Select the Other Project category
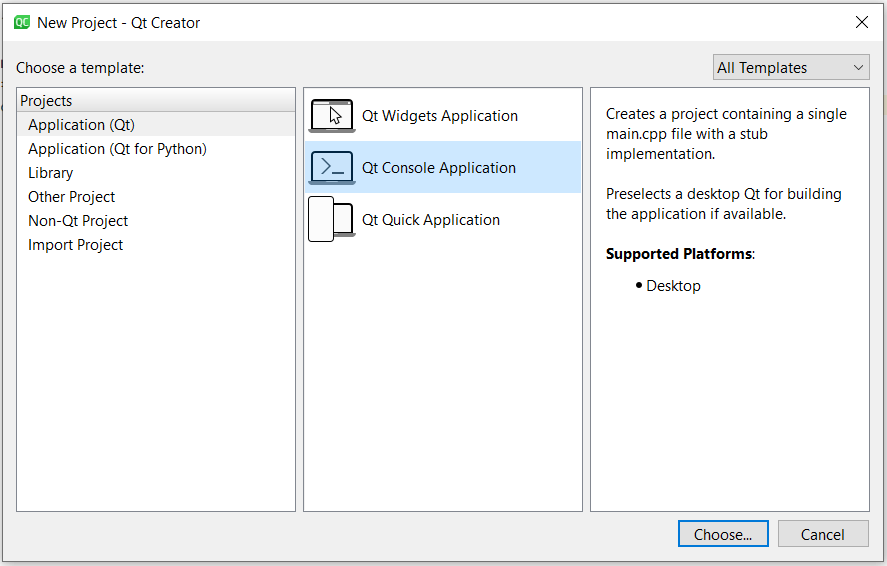The height and width of the screenshot is (566, 887). [x=71, y=197]
